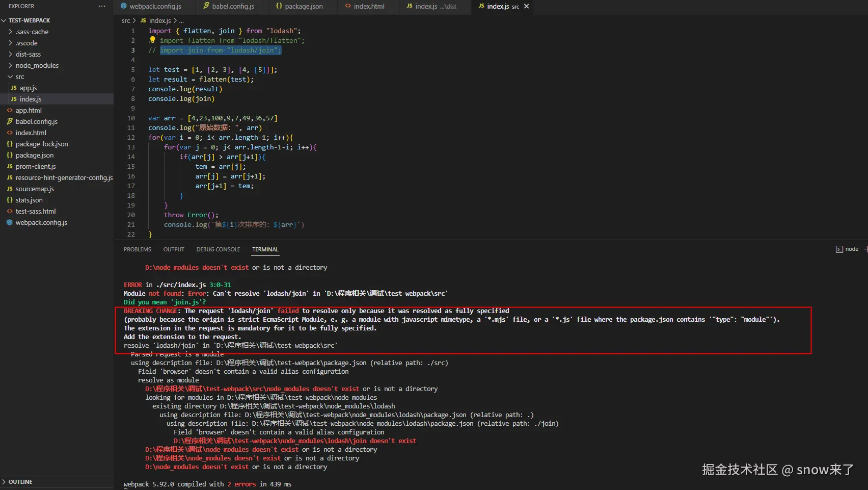Open the OUTPUT panel tab
This screenshot has width=868, height=490.
pyautogui.click(x=174, y=249)
